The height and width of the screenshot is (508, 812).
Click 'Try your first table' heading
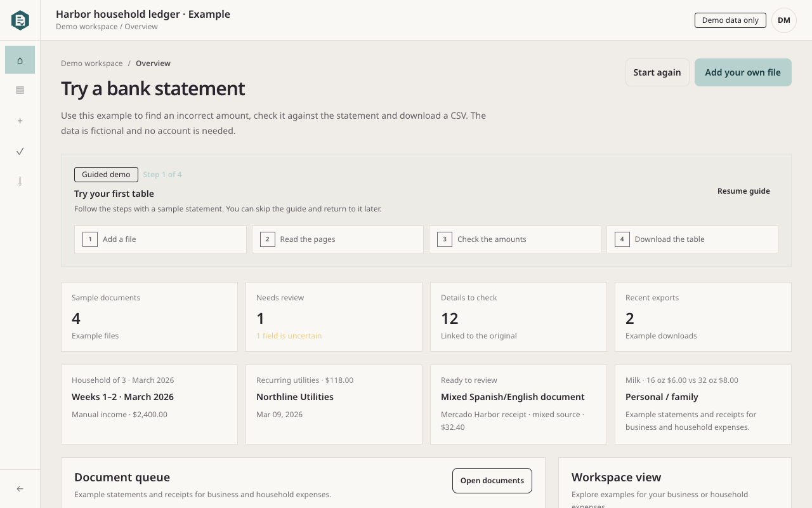114,194
